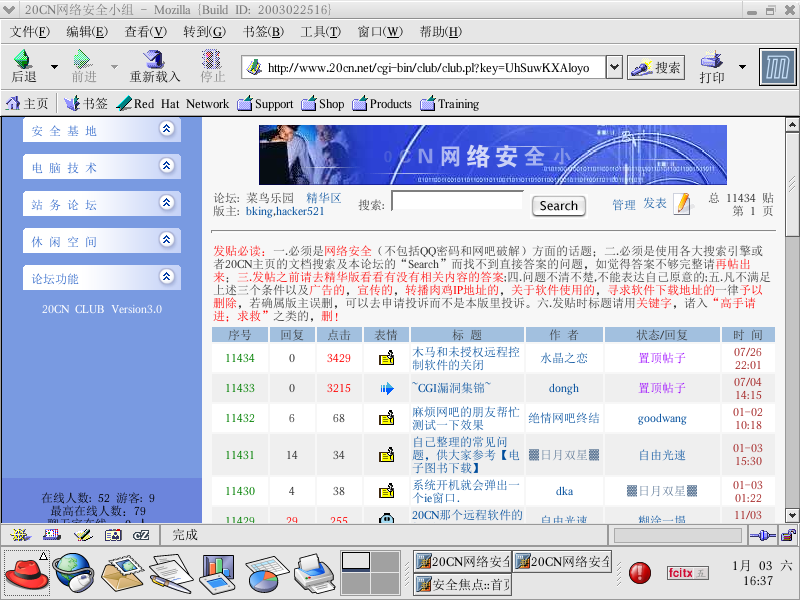800x600 pixels.
Task: Focus the forum 搜索 text field
Action: [x=457, y=201]
